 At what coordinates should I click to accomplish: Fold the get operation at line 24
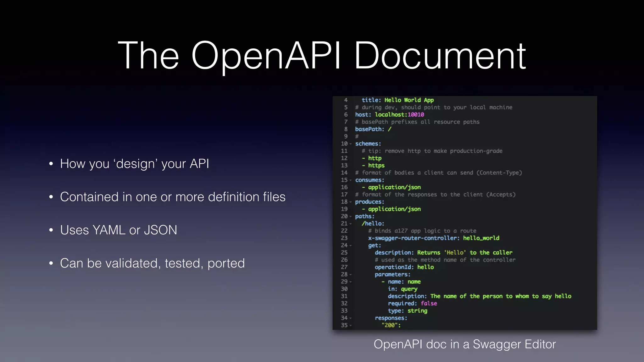[351, 245]
